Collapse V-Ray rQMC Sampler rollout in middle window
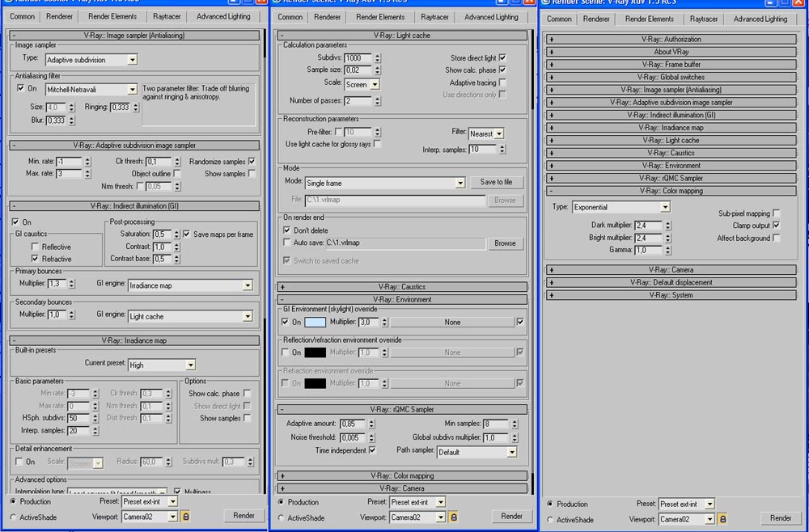This screenshot has width=809, height=532. pyautogui.click(x=402, y=409)
